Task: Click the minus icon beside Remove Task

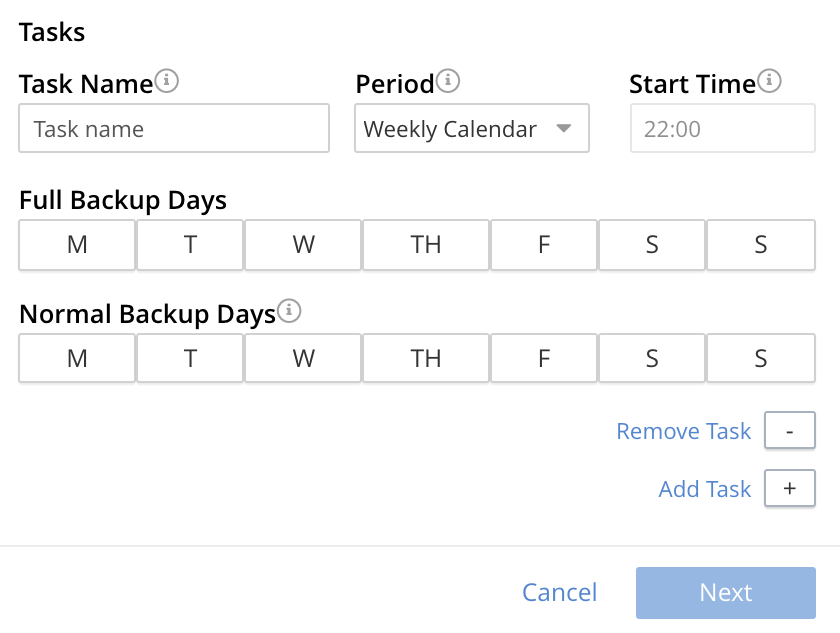Action: coord(789,431)
